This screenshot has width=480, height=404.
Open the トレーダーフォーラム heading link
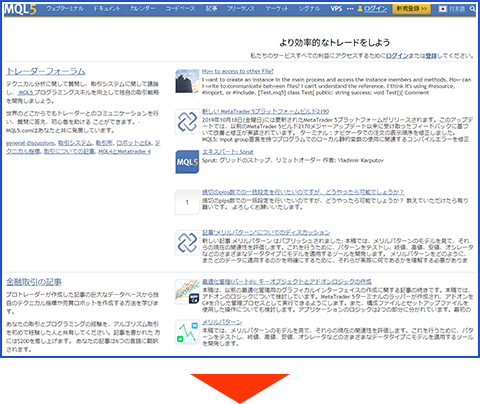coord(46,71)
